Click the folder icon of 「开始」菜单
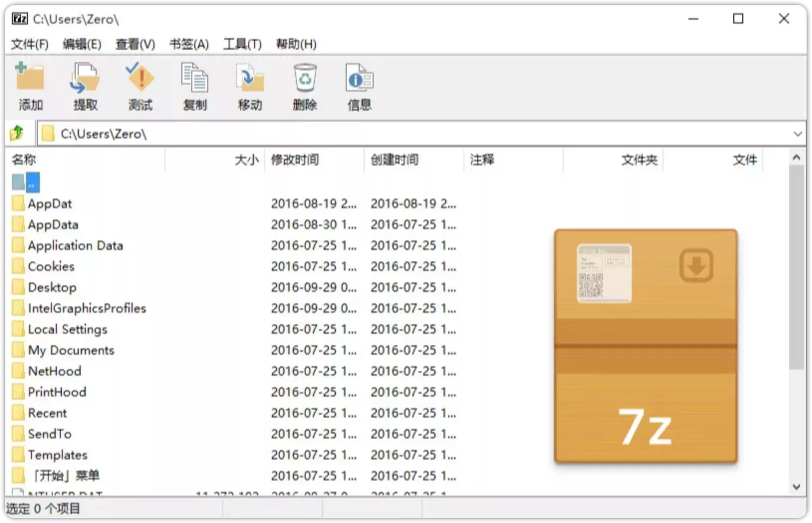The height and width of the screenshot is (523, 812). point(18,476)
